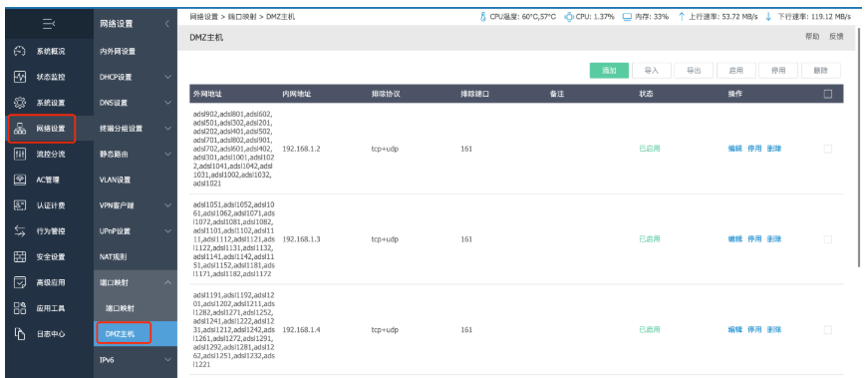Click the 已启用 status for 192.168.1.3
The image size is (868, 378).
(x=650, y=239)
